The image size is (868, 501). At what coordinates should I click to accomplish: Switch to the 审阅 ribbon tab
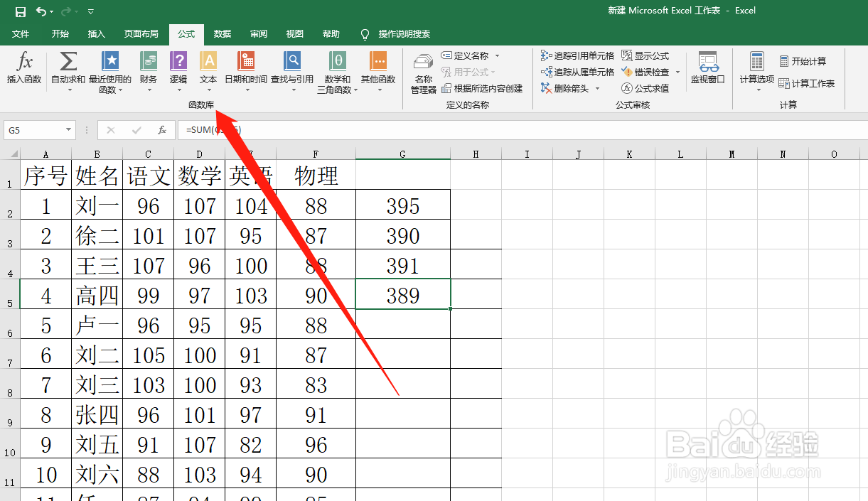[x=259, y=34]
